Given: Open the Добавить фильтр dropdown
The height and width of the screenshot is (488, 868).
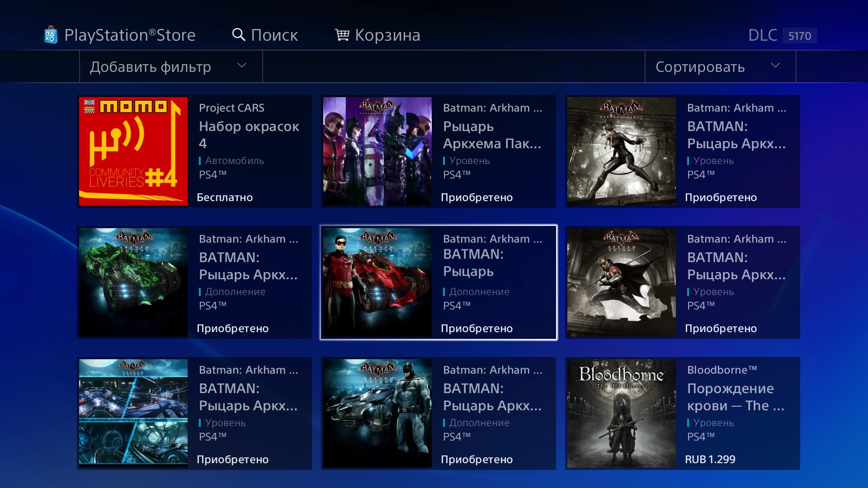Looking at the screenshot, I should pos(171,66).
